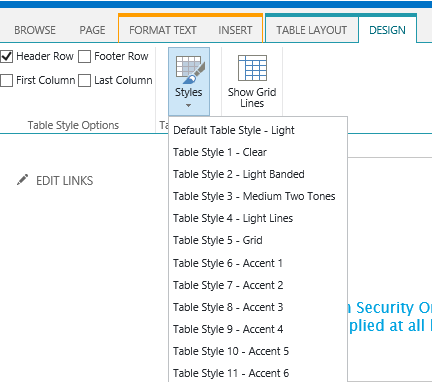Tick the First Column checkbox
This screenshot has width=432, height=382.
(x=7, y=80)
